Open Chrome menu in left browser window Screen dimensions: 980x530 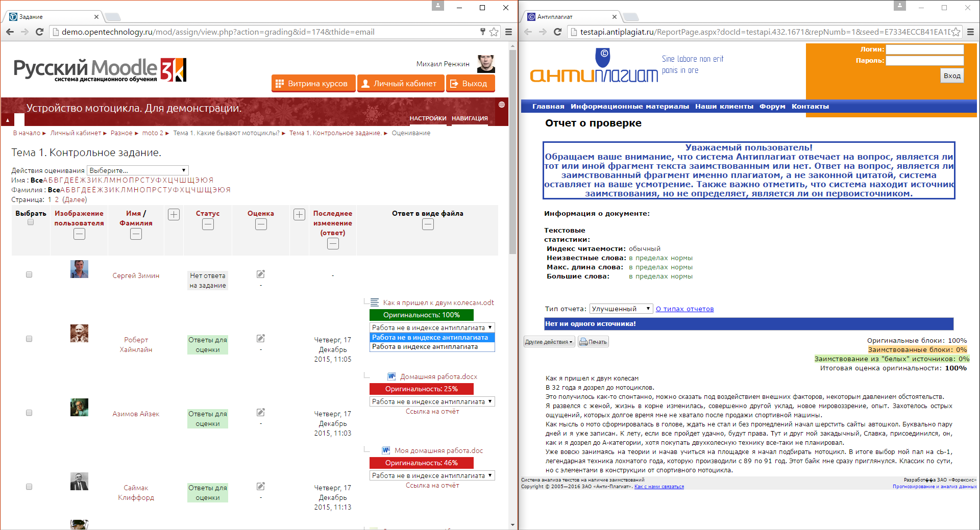tap(509, 32)
